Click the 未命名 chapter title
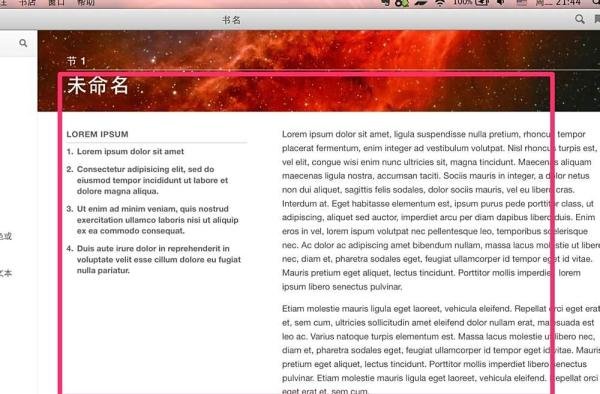600x394 pixels. click(98, 85)
